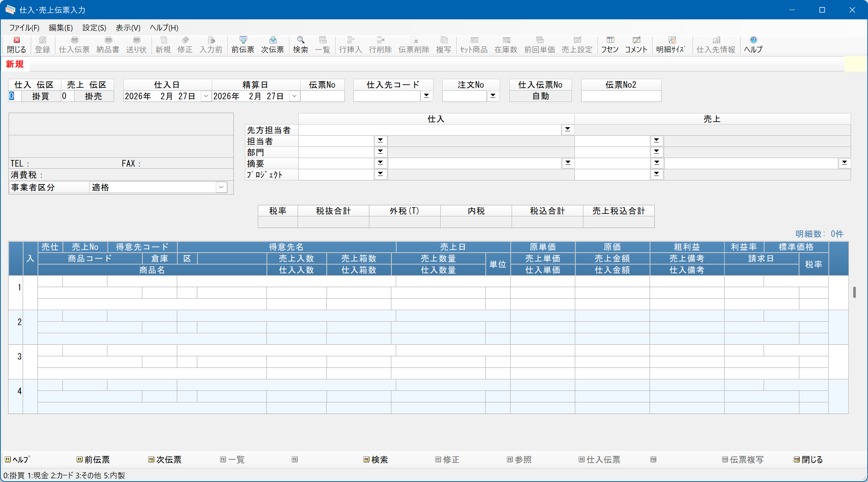Expand the 事業者区分 適格 combo box
Image resolution: width=868 pixels, height=482 pixels.
pyautogui.click(x=221, y=187)
